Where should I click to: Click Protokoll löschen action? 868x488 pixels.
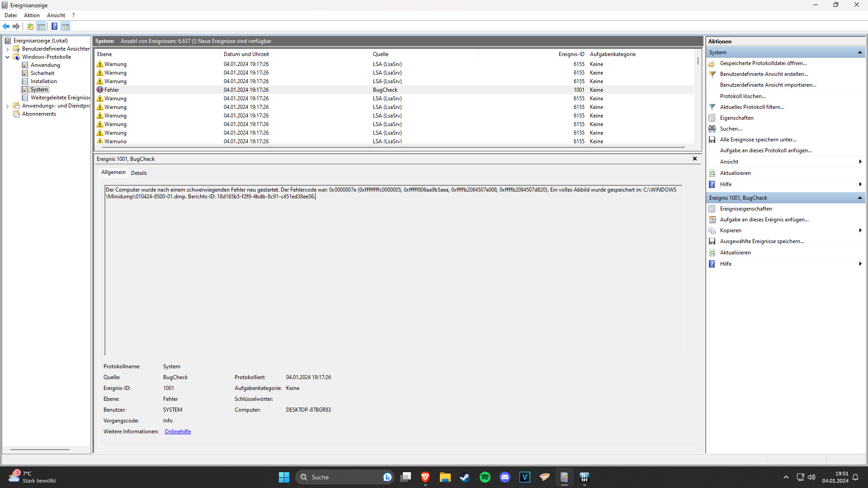point(743,96)
